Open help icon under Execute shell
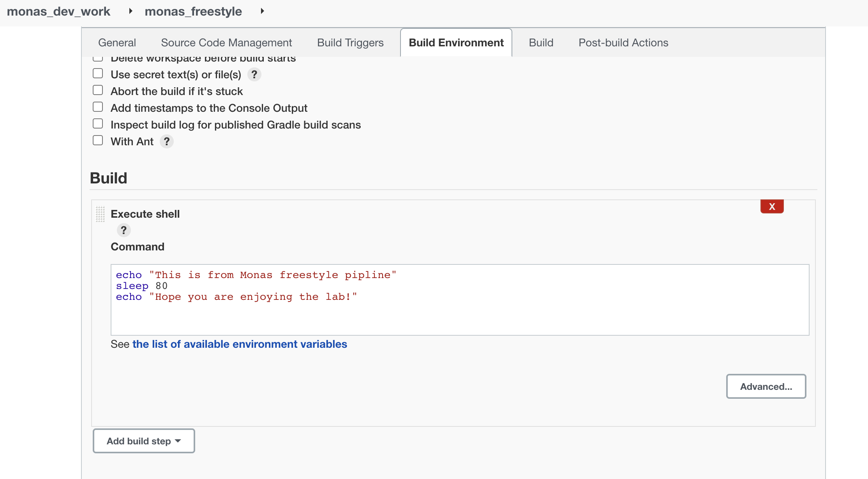The height and width of the screenshot is (479, 868). point(124,230)
